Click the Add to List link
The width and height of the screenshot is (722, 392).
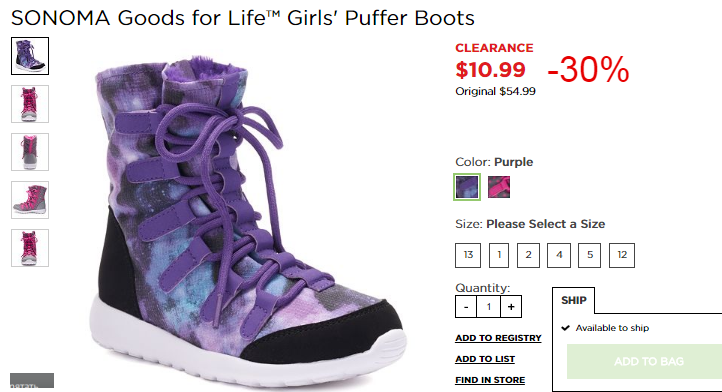click(x=485, y=359)
